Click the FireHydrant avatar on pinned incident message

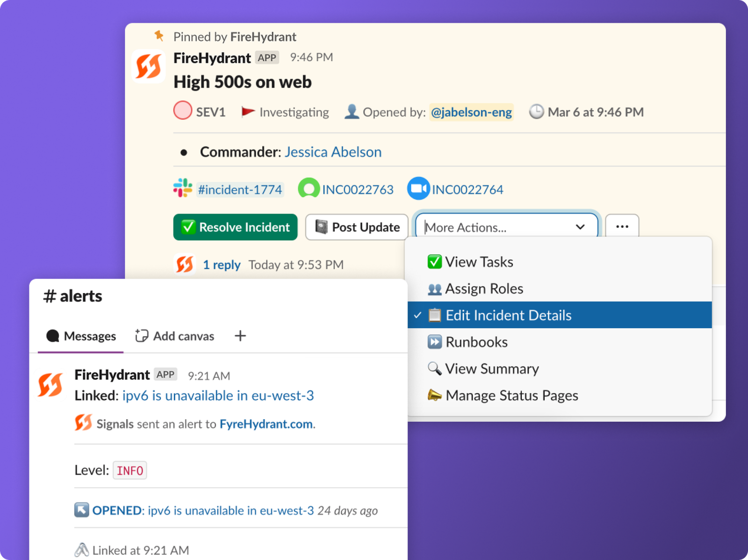pos(149,66)
